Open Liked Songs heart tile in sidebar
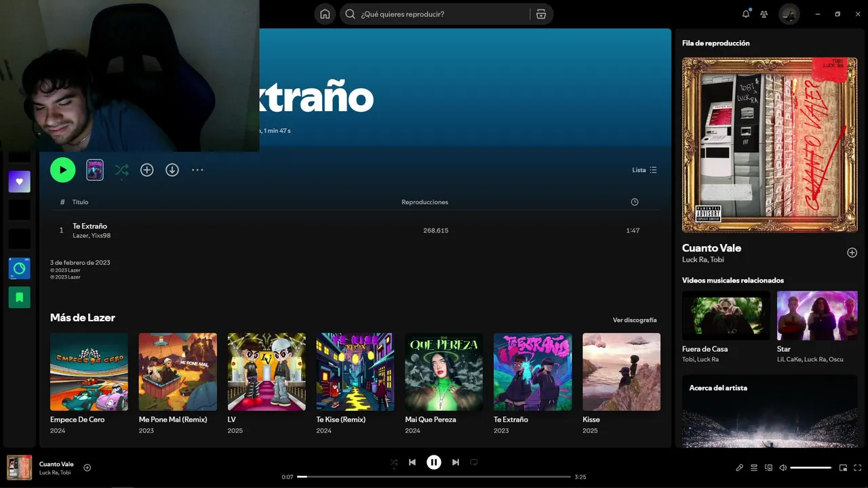 point(20,182)
